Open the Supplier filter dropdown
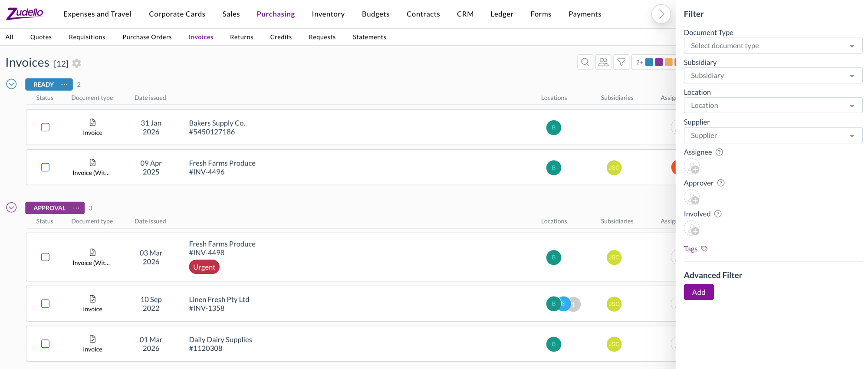Viewport: 868px width, 369px height. (773, 135)
